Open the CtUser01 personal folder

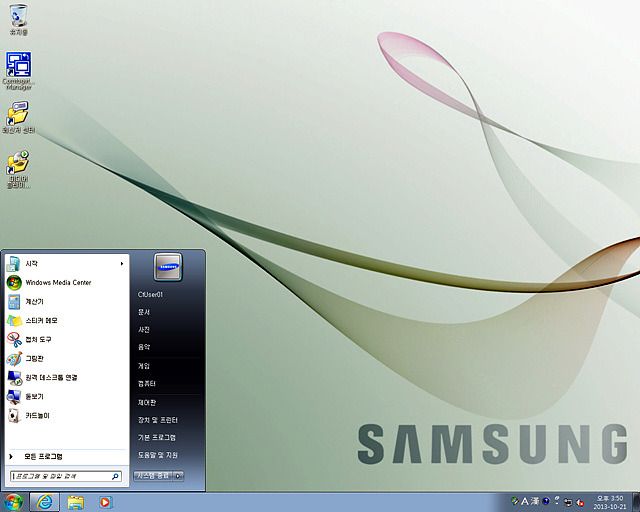click(x=150, y=294)
